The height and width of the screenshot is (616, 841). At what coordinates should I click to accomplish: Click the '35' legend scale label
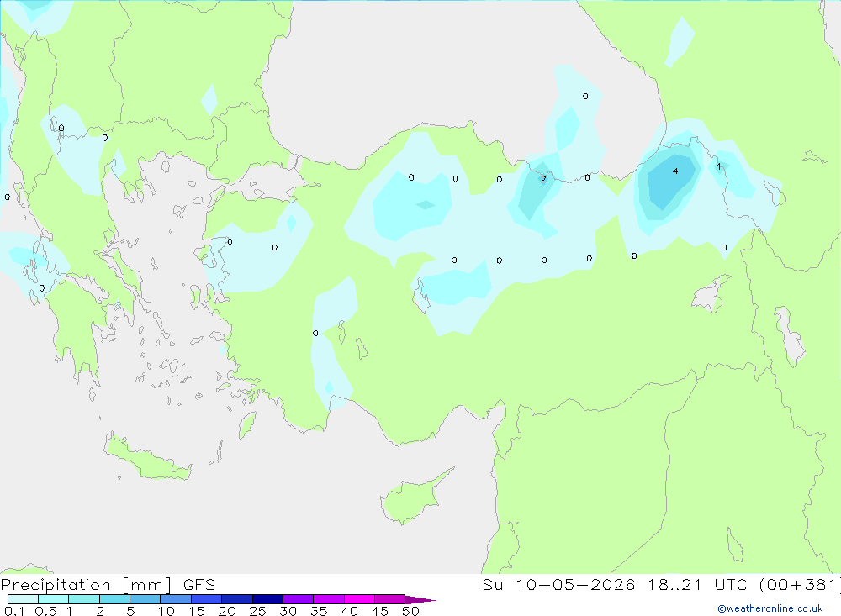tap(319, 611)
